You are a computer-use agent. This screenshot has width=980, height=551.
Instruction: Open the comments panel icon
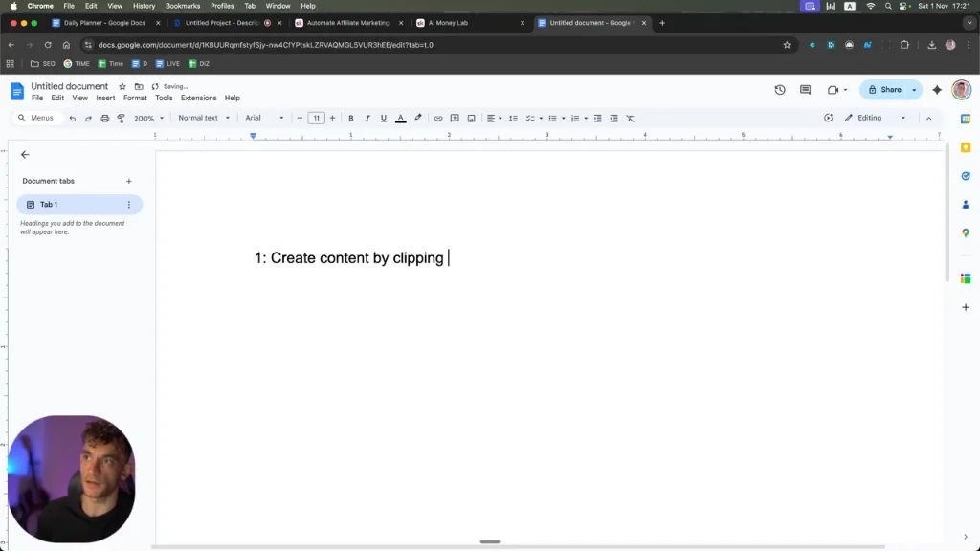[x=805, y=90]
